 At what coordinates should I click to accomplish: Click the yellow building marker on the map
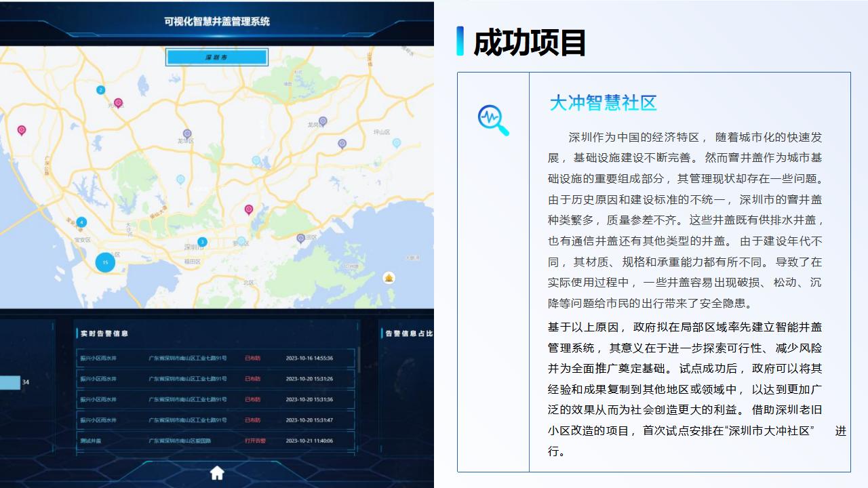[389, 277]
